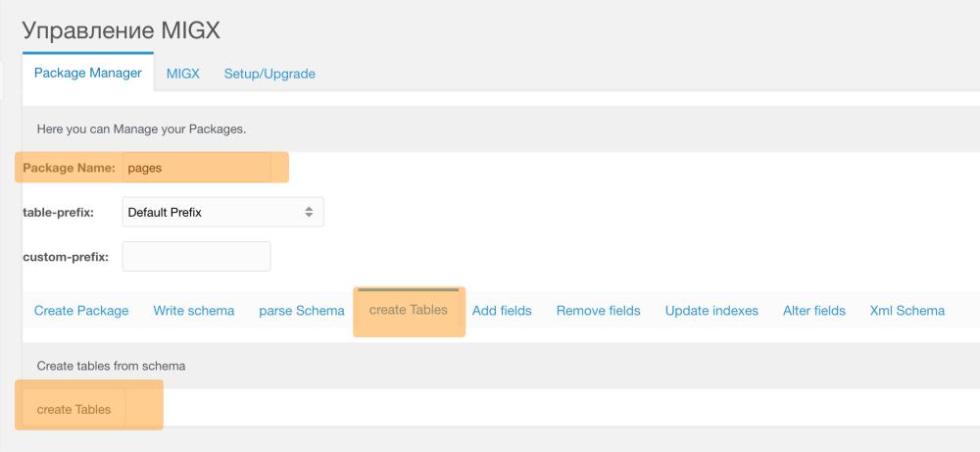Click the 'Create tables from schema' description
This screenshot has width=980, height=452.
tap(112, 366)
